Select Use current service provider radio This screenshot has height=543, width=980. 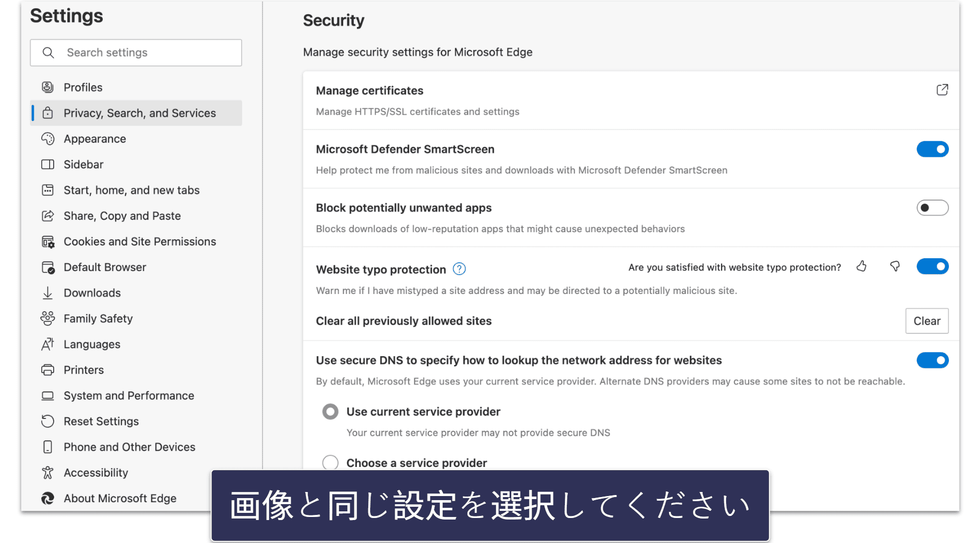point(330,411)
